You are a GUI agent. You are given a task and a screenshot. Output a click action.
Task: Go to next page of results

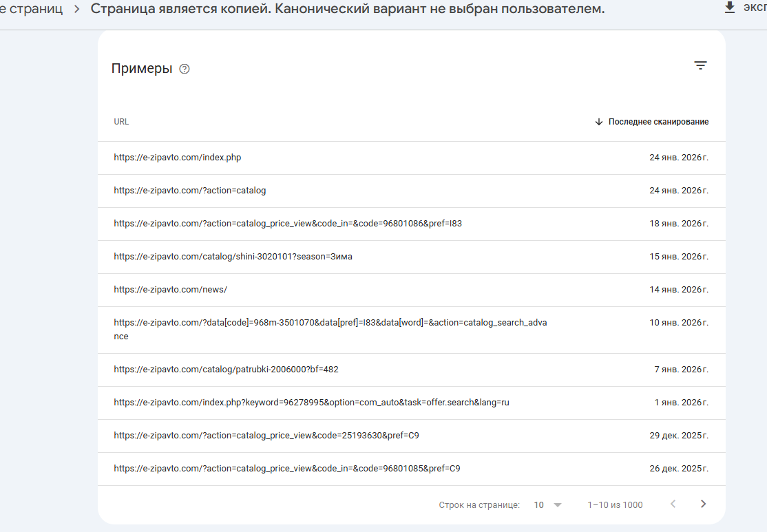click(703, 504)
